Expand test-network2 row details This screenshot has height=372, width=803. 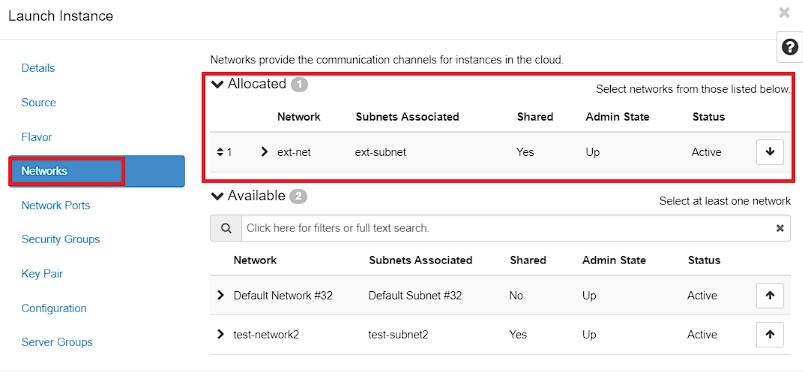[x=221, y=335]
